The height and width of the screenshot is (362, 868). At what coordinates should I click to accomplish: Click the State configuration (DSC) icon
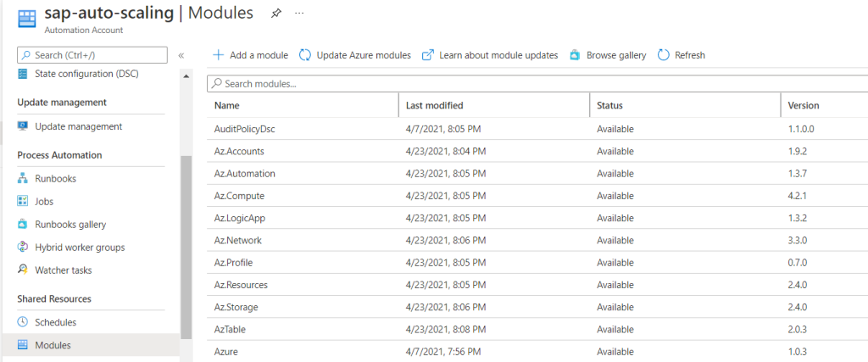pyautogui.click(x=23, y=74)
